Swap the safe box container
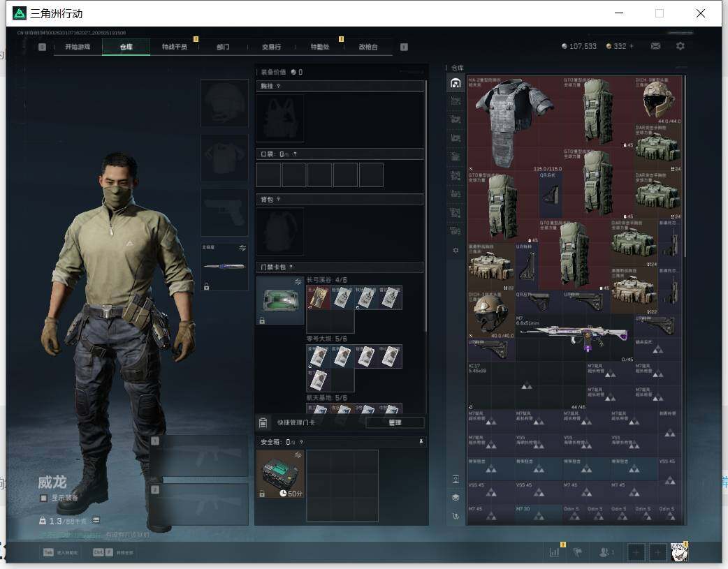This screenshot has height=569, width=728. tap(298, 455)
